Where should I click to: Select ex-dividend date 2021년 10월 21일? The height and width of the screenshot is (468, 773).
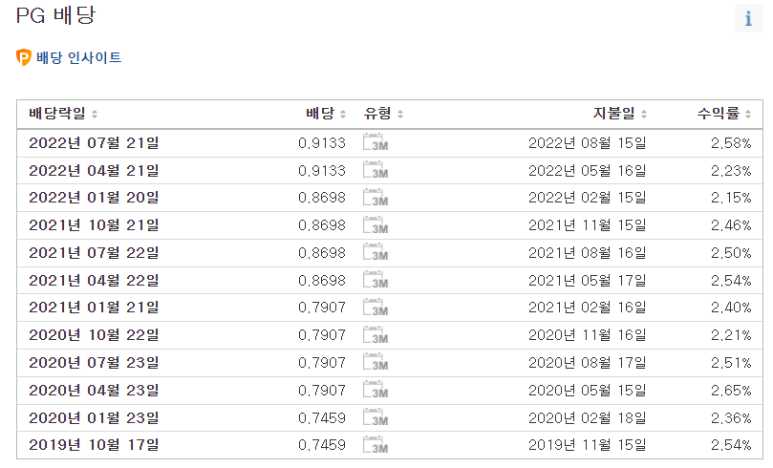click(x=94, y=225)
